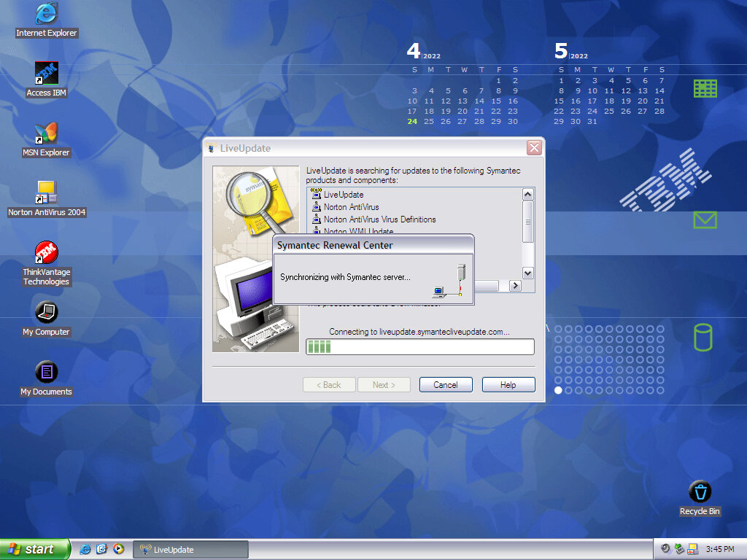Click the ThinkVantage Technologies icon
Screen dimensions: 747x560
47,253
